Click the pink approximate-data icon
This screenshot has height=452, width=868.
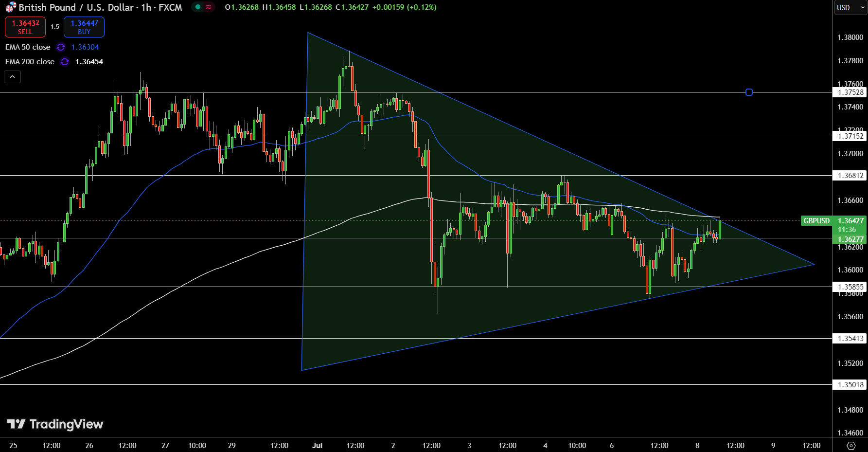[x=209, y=7]
